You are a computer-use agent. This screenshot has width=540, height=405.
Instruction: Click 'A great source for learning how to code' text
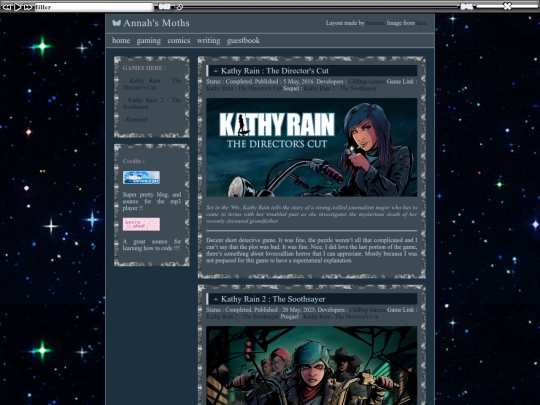point(152,245)
